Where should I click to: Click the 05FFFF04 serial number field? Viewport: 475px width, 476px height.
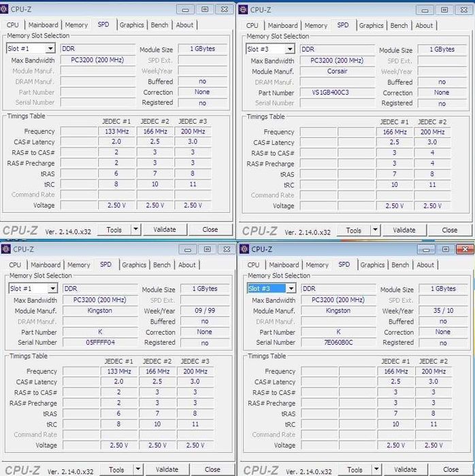100,343
